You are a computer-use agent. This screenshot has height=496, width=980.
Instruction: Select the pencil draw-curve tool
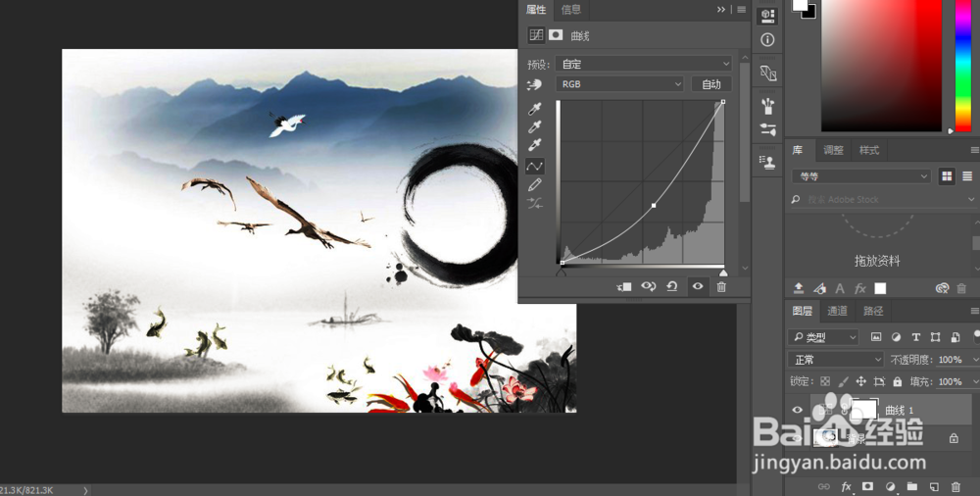point(534,184)
